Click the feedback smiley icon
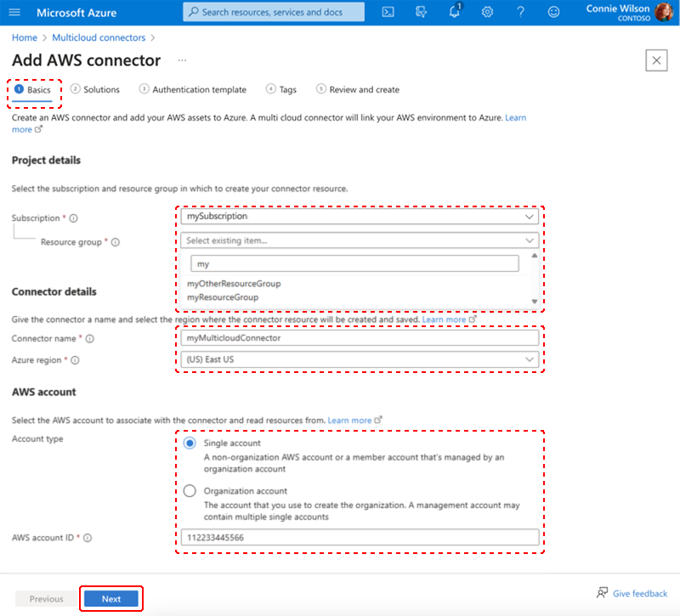The image size is (680, 616). [x=554, y=12]
